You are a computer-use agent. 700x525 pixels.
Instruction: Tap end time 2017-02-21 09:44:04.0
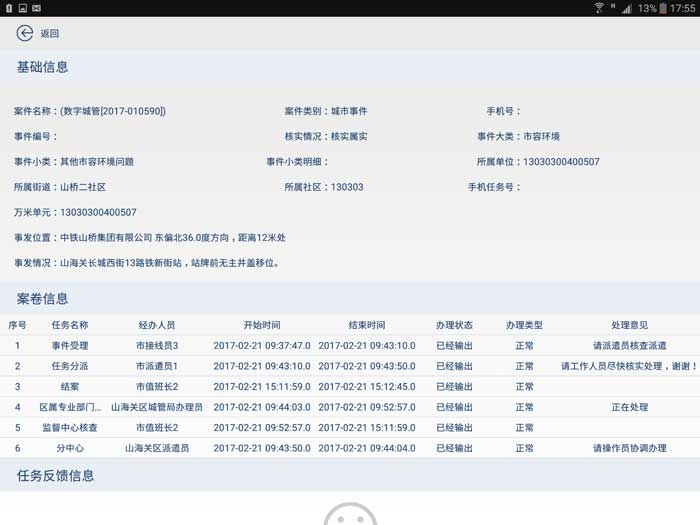pyautogui.click(x=367, y=448)
